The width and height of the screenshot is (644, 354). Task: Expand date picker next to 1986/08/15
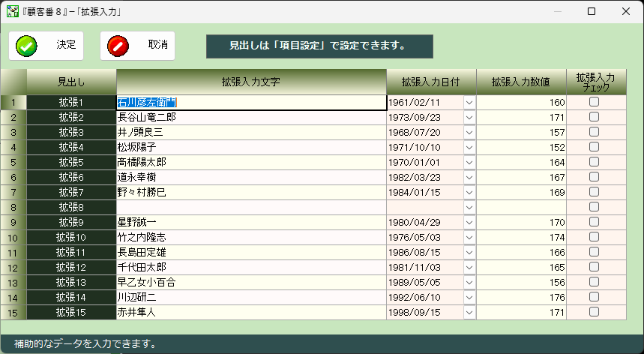point(469,253)
